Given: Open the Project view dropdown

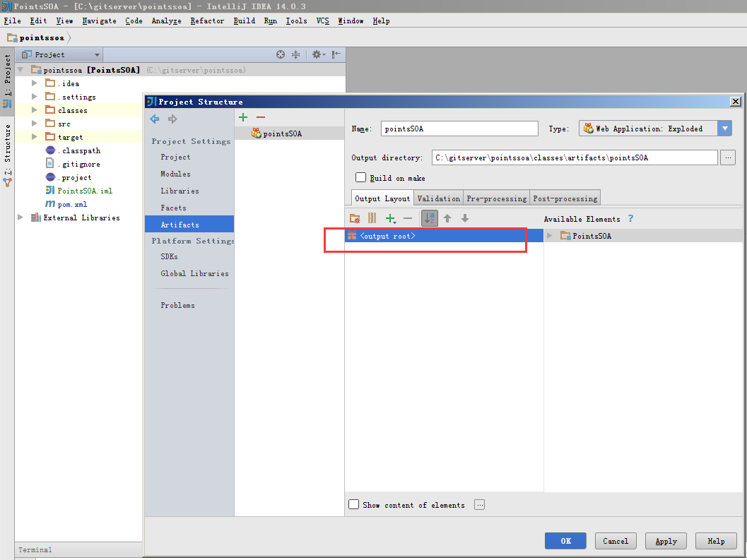Looking at the screenshot, I should click(60, 55).
